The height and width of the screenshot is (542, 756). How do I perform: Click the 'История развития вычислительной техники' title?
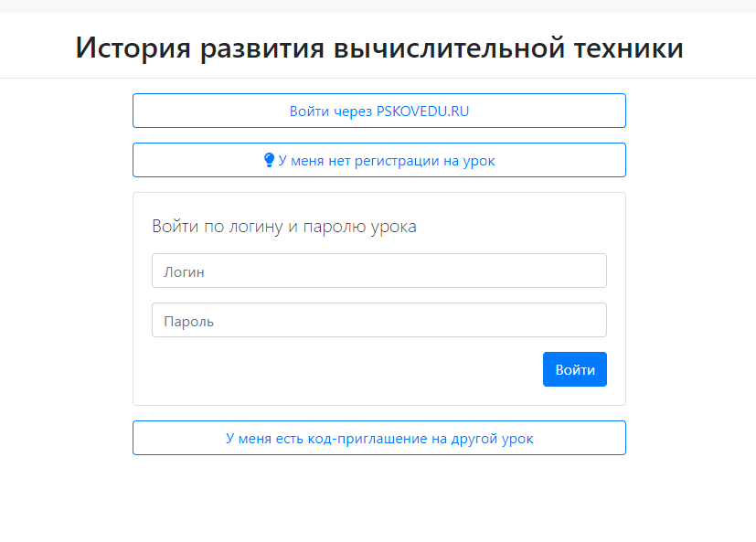(x=379, y=48)
